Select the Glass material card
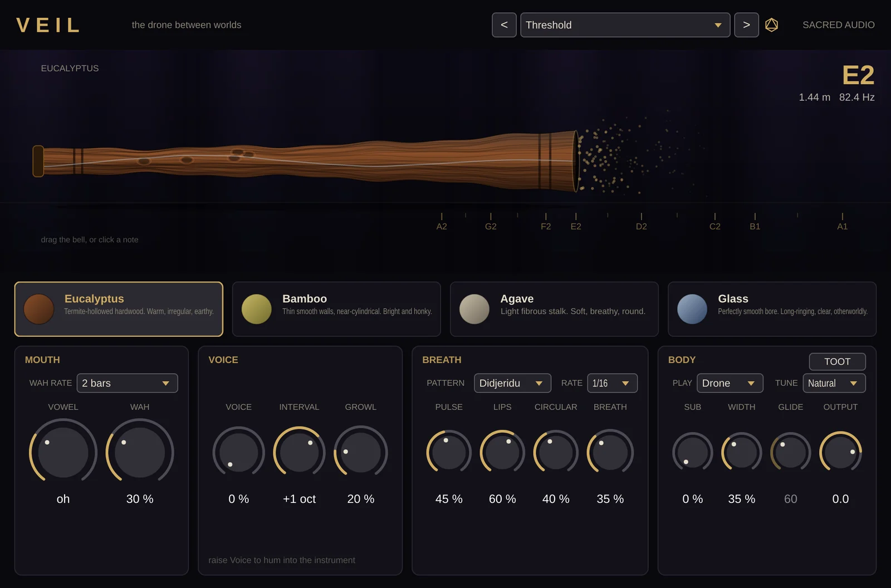The image size is (891, 588). click(x=772, y=309)
